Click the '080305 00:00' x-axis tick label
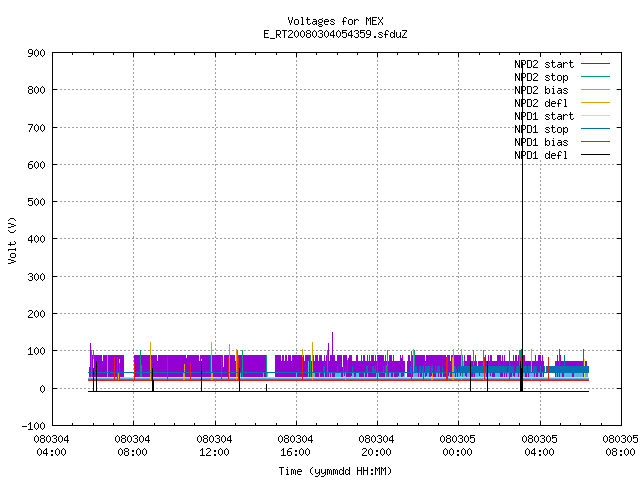 pos(457,446)
